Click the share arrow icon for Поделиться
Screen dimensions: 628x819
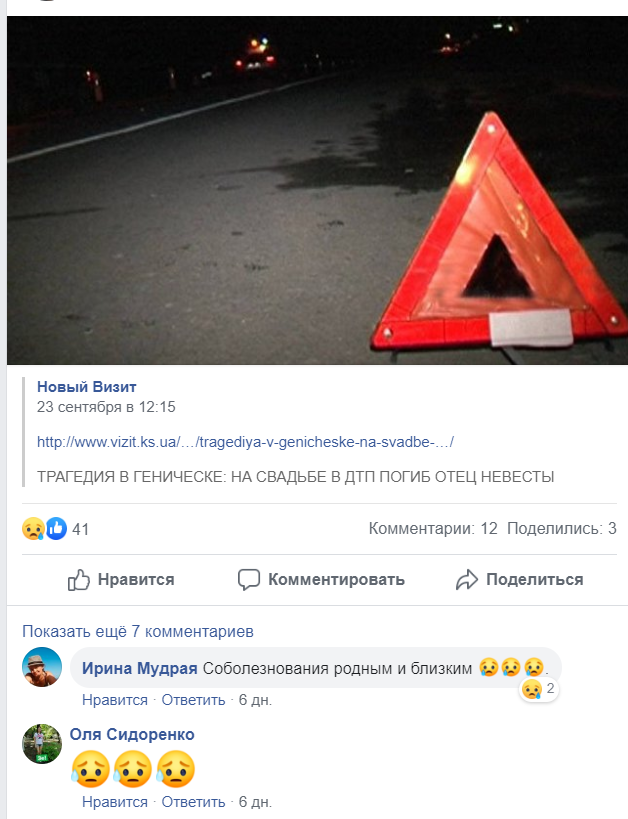coord(467,580)
